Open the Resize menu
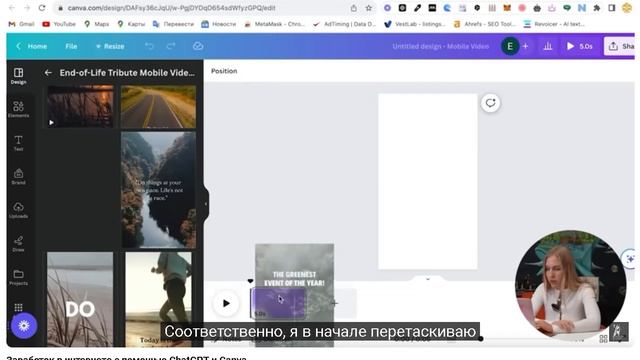640x360 pixels. (110, 46)
